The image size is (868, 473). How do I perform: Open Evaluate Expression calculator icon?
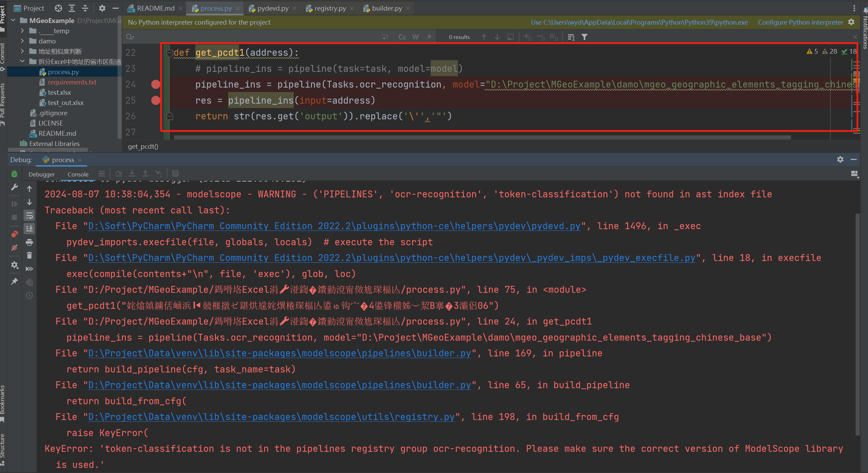click(175, 173)
